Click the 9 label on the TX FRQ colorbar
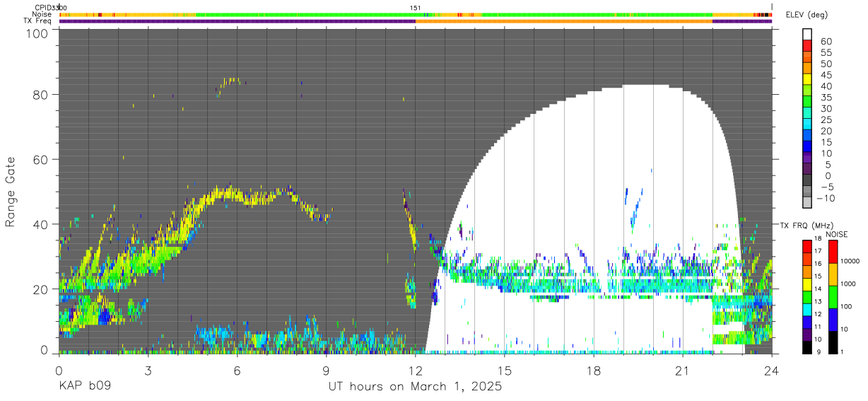 819,352
